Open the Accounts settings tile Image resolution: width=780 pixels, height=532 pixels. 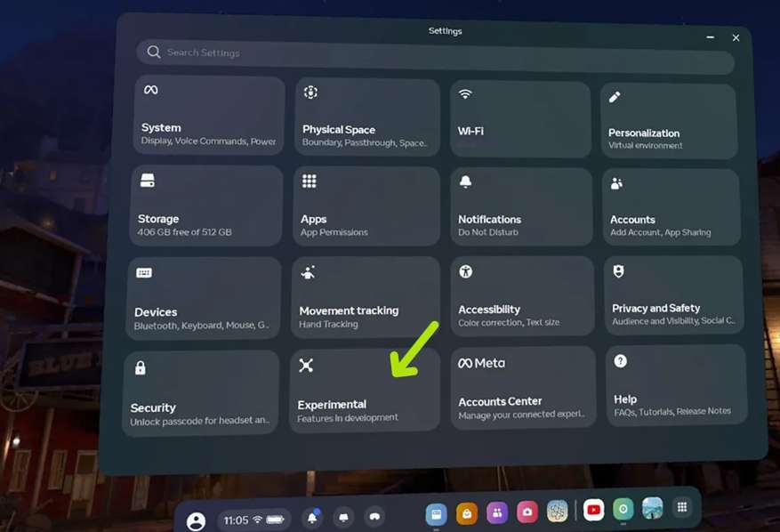(672, 207)
